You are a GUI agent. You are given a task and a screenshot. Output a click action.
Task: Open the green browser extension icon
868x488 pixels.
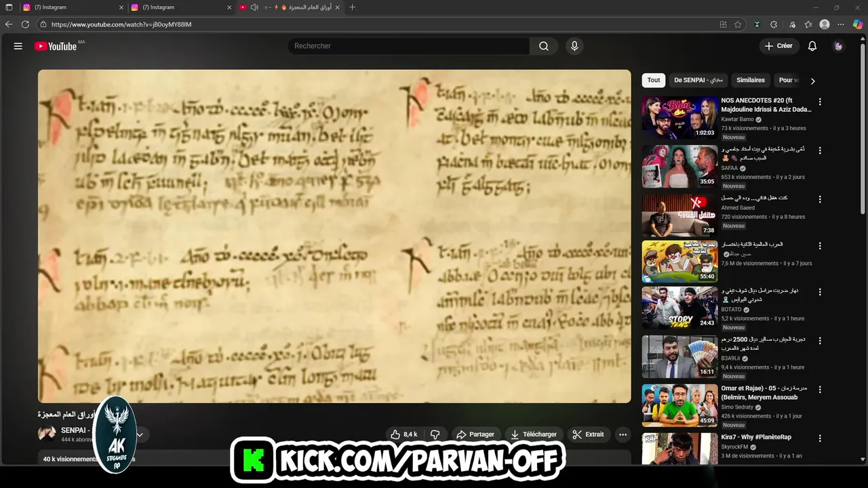757,24
